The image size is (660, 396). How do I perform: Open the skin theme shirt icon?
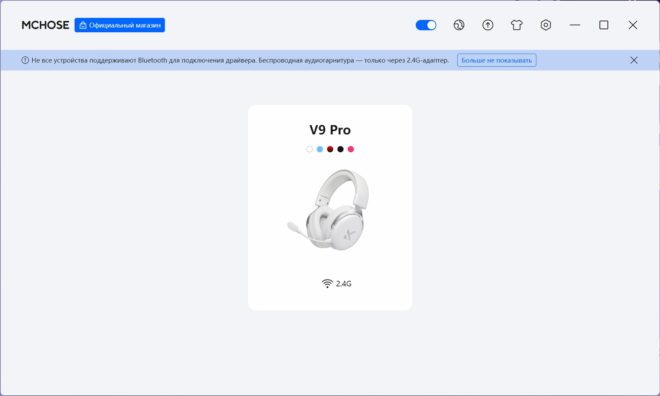(517, 25)
